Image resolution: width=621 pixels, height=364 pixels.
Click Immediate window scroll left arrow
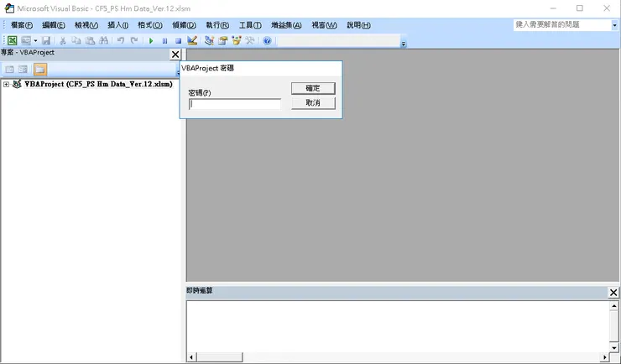pyautogui.click(x=191, y=357)
